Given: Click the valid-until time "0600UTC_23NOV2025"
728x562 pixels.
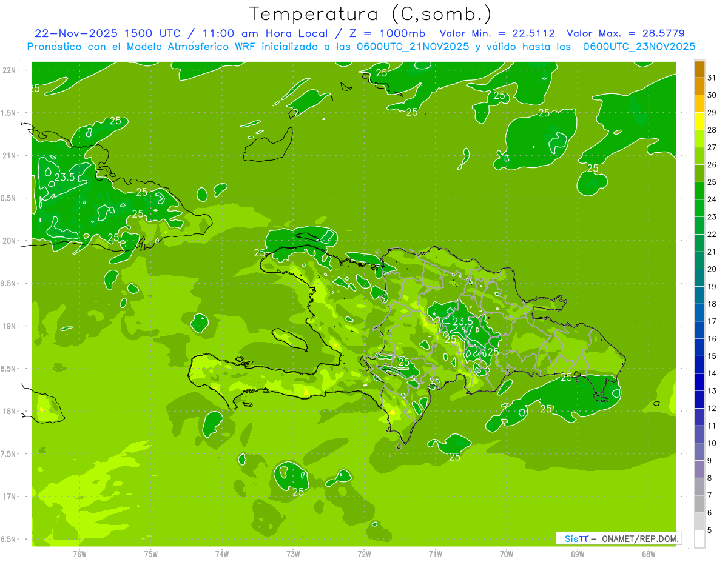Looking at the screenshot, I should [x=639, y=47].
